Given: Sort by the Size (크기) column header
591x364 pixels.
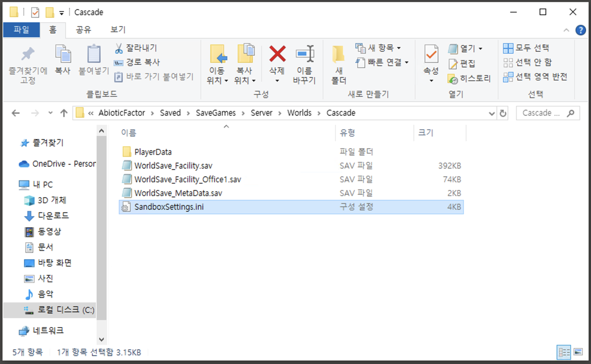Looking at the screenshot, I should 440,133.
